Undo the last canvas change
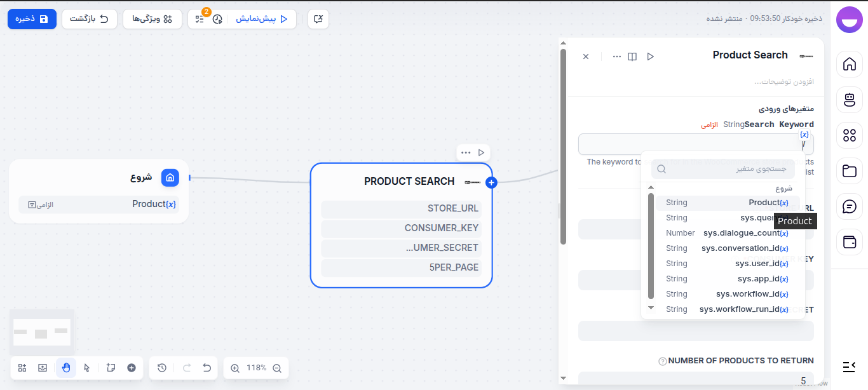The width and height of the screenshot is (868, 390). tap(206, 368)
